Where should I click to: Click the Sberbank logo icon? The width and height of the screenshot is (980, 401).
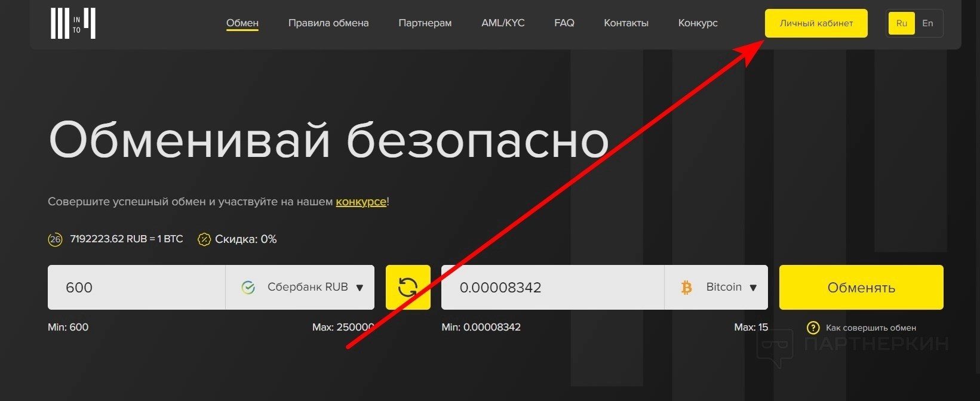click(248, 288)
